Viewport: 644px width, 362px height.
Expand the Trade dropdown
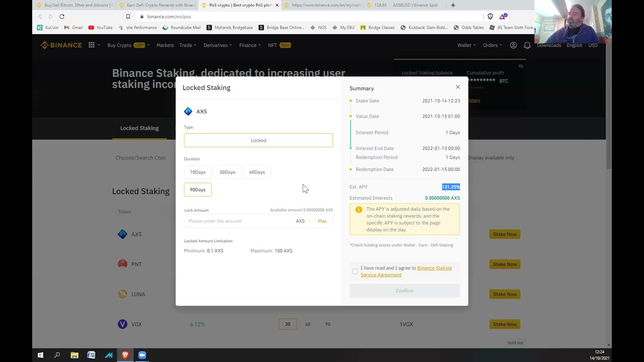(188, 45)
